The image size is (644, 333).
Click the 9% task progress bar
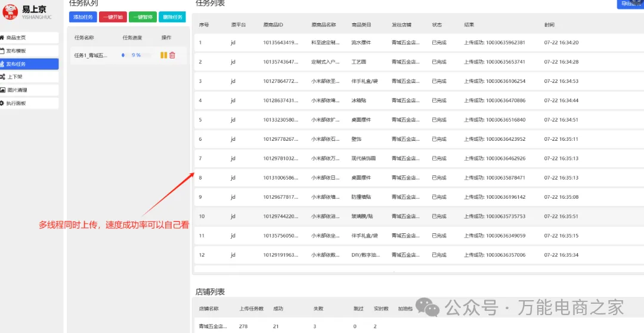[x=136, y=55]
